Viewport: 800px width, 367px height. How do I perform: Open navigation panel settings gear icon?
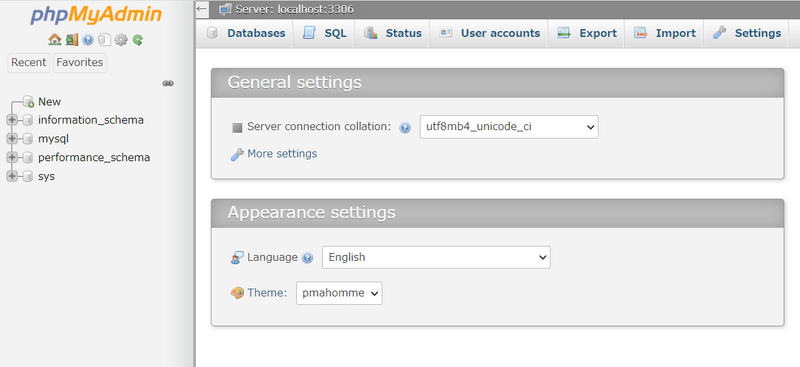[x=121, y=39]
